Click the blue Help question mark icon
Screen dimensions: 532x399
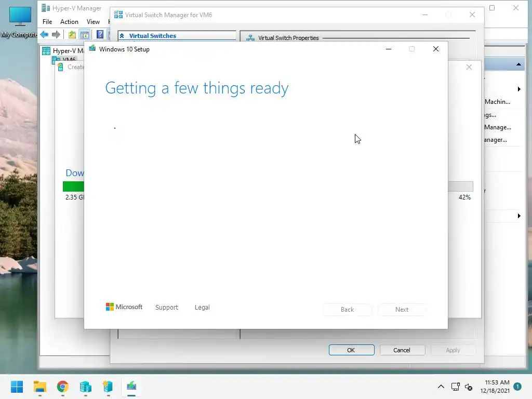100,34
